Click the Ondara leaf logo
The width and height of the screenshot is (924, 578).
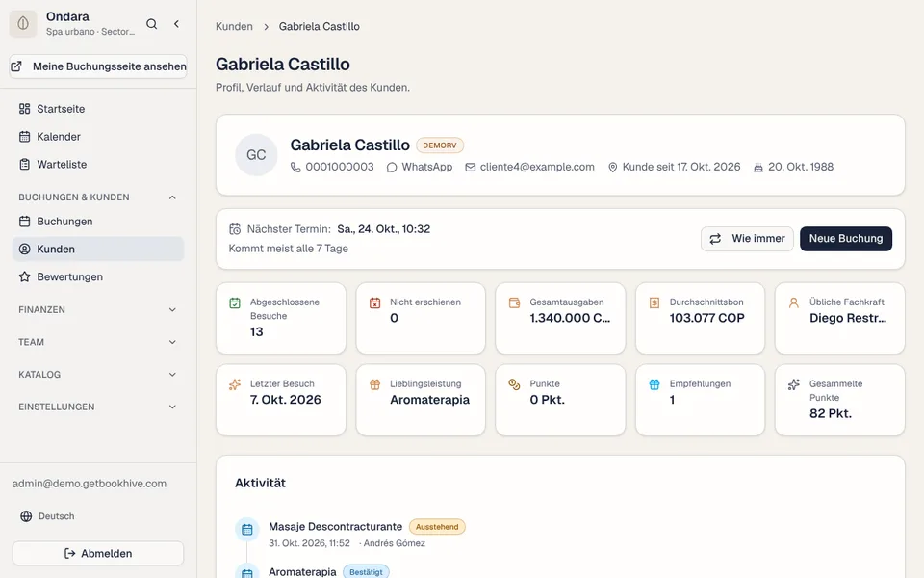(x=23, y=23)
